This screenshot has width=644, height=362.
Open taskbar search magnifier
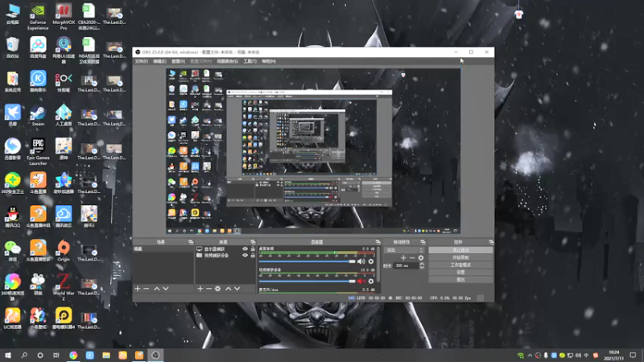pyautogui.click(x=24, y=356)
